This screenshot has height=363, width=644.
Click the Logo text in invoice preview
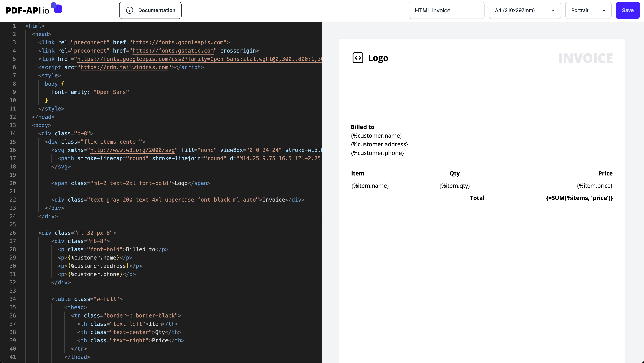[378, 58]
